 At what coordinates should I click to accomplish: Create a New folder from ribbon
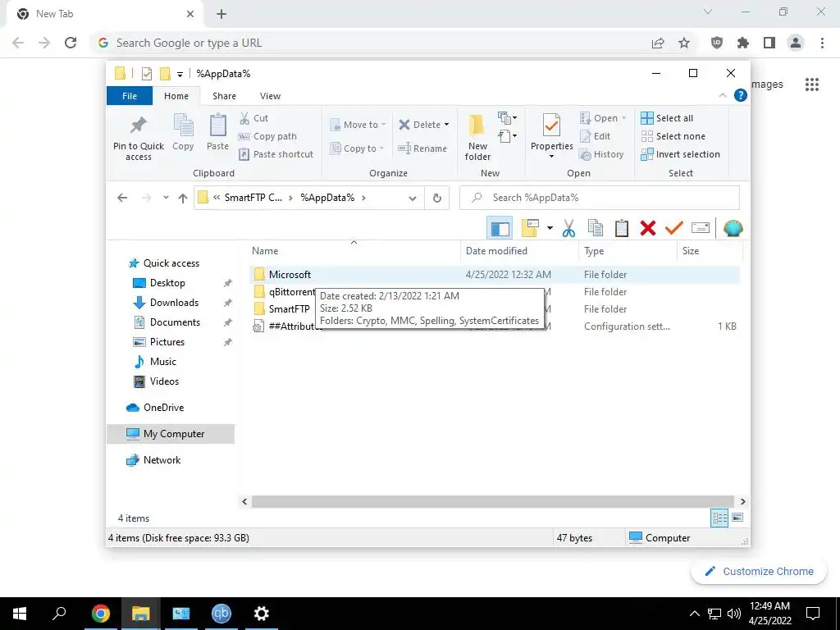(477, 137)
